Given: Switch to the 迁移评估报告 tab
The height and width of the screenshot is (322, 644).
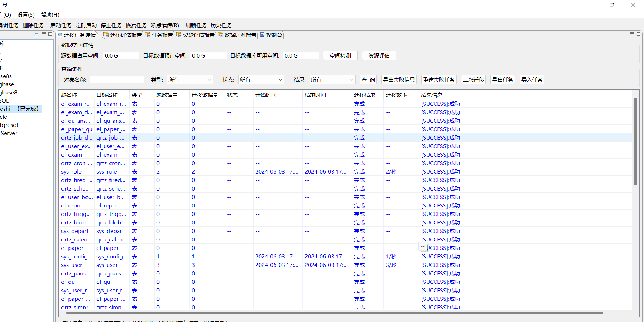Looking at the screenshot, I should pyautogui.click(x=123, y=35).
